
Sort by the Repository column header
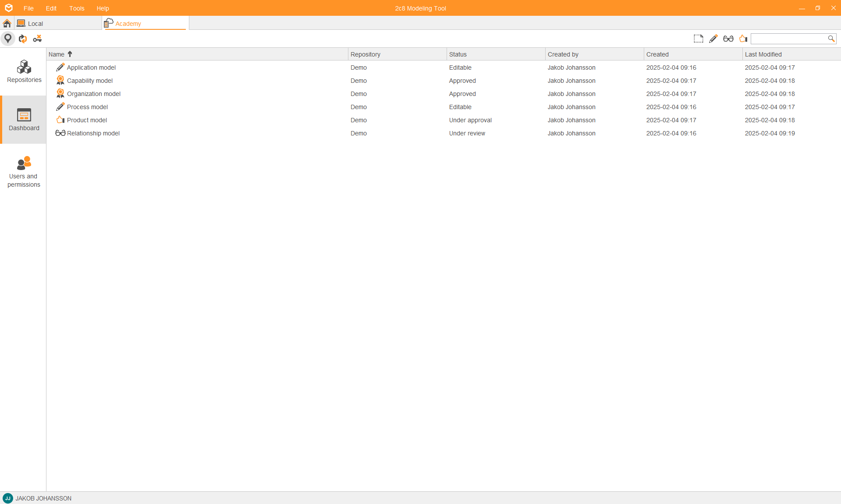coord(397,54)
